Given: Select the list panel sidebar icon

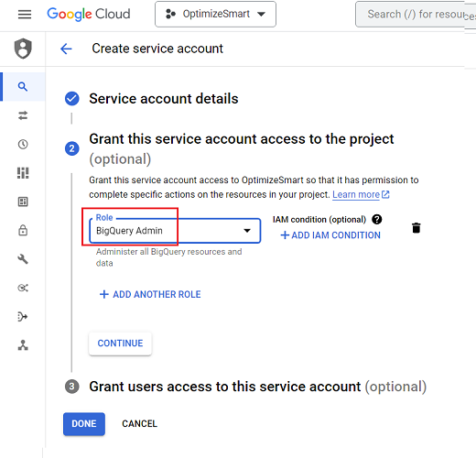Looking at the screenshot, I should pyautogui.click(x=23, y=202).
